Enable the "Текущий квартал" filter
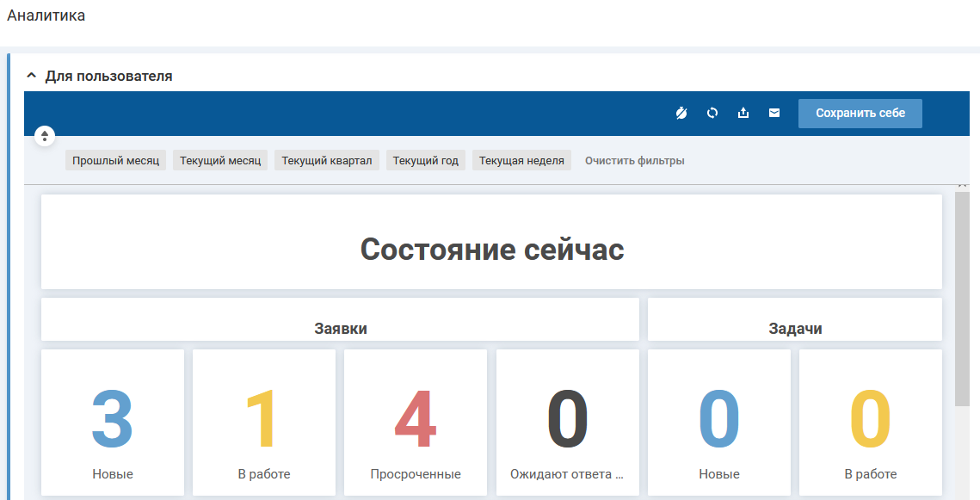The width and height of the screenshot is (980, 500). coord(327,161)
